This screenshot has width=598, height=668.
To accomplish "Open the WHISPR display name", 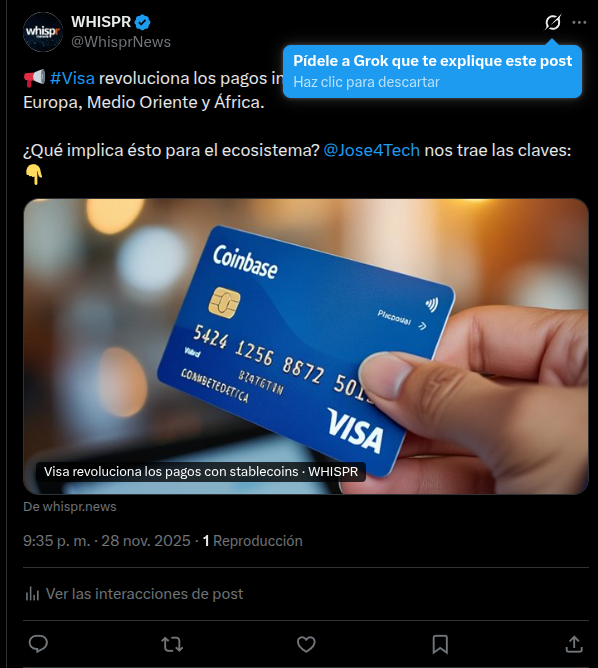I will point(101,22).
